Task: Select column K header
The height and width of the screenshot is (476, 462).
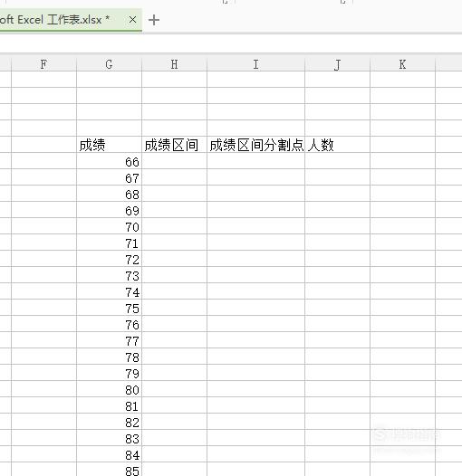Action: point(403,64)
